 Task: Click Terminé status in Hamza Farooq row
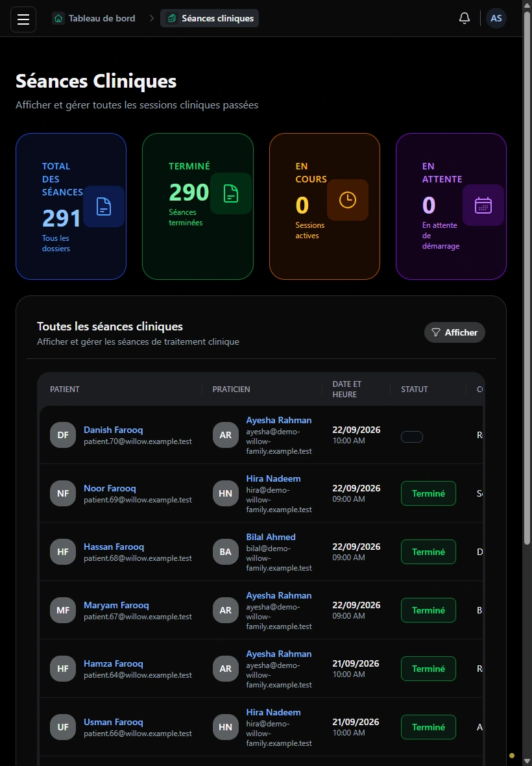pyautogui.click(x=429, y=669)
